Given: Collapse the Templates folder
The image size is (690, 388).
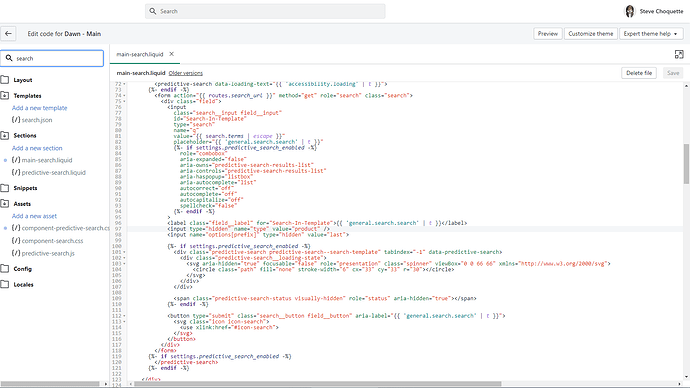Looking at the screenshot, I should (x=27, y=96).
